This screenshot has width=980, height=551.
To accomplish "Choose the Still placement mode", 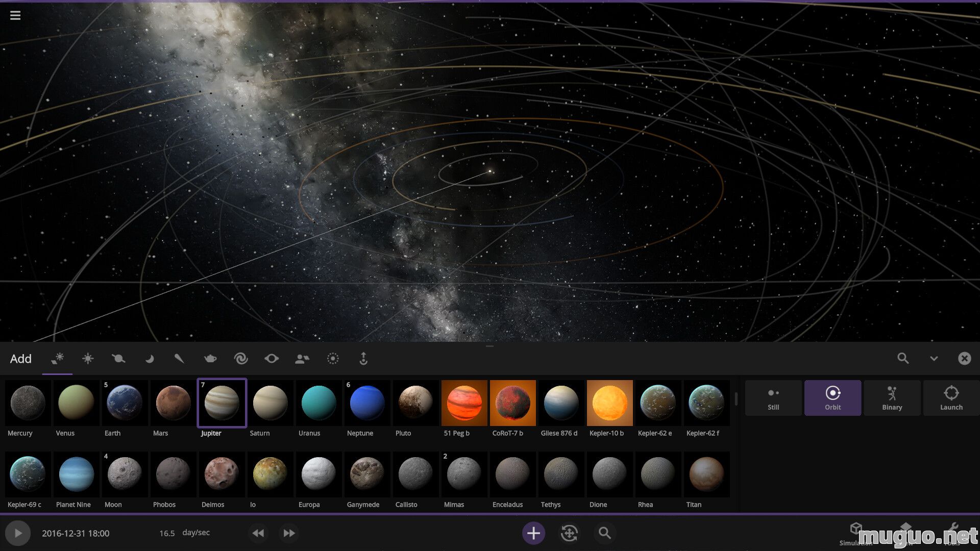I will pos(773,398).
